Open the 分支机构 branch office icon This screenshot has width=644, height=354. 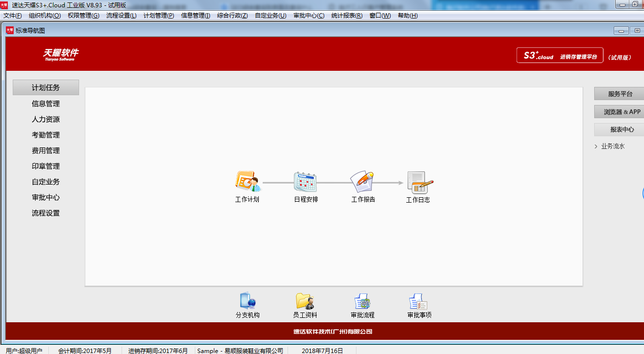coord(248,301)
